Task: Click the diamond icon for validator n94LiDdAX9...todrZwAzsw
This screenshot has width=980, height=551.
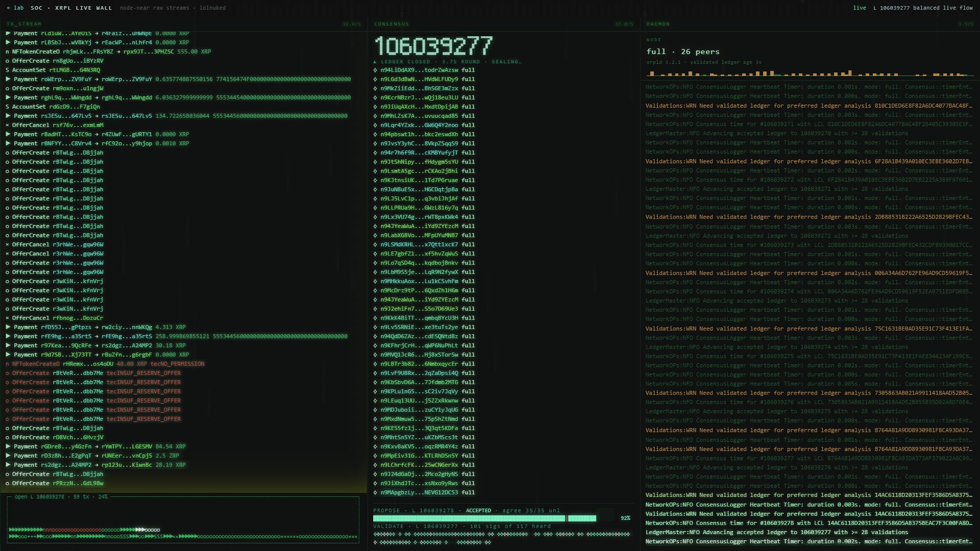Action: coord(375,70)
